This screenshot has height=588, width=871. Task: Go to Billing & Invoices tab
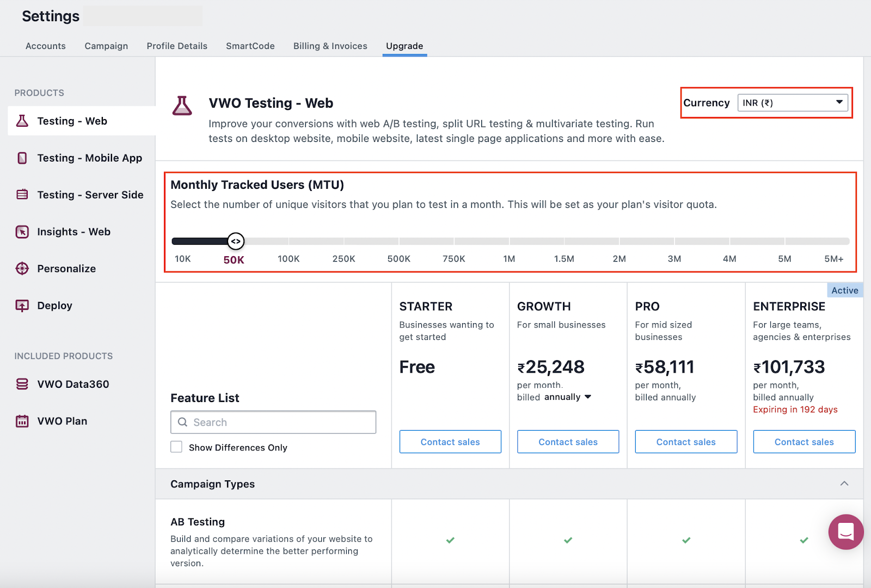click(330, 46)
